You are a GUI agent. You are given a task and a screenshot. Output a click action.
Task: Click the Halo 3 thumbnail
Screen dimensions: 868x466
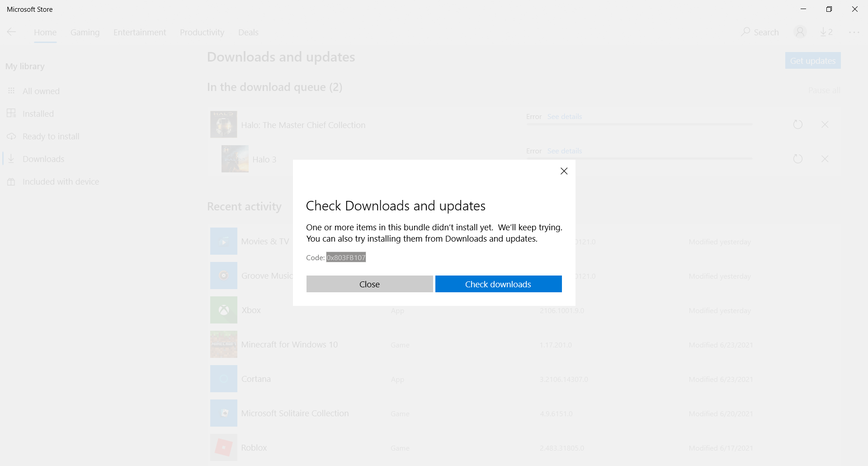235,159
